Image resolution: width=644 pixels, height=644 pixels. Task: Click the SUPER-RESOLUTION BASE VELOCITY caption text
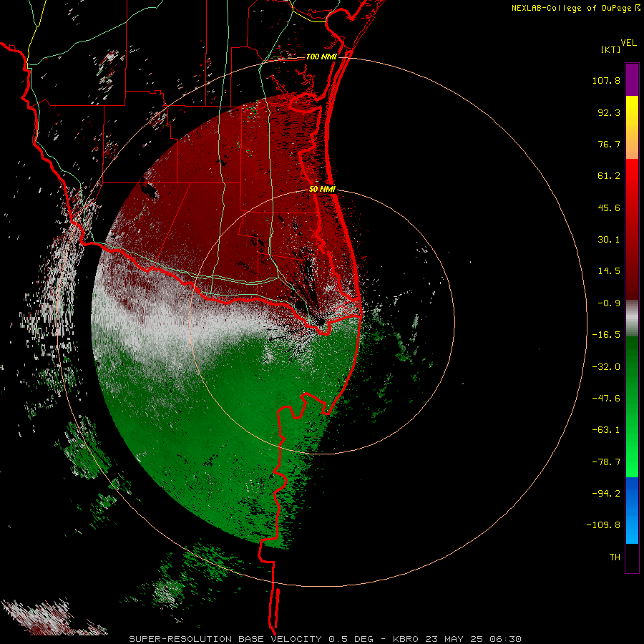coord(225,639)
